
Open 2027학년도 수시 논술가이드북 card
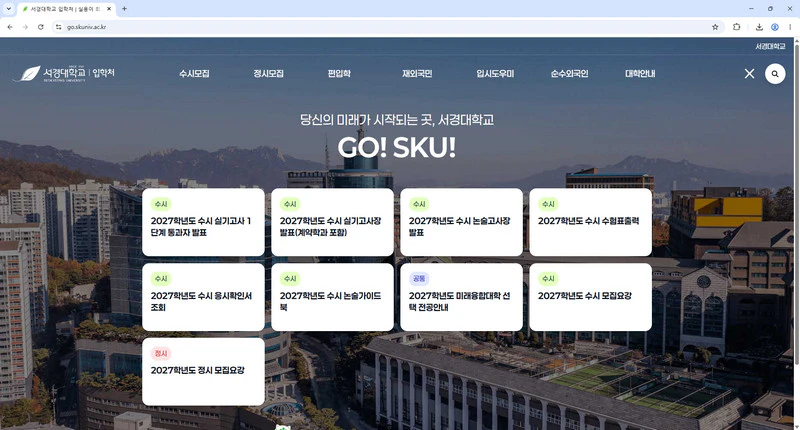332,297
